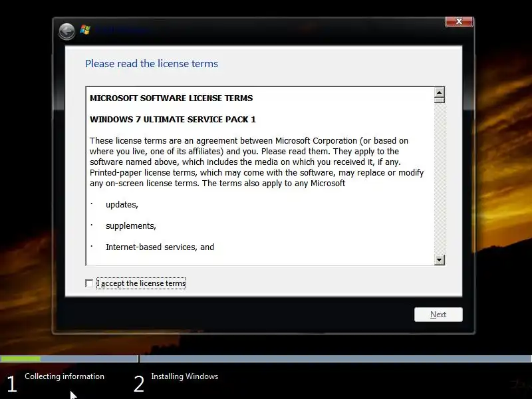Click 'Internet-based services, and' bullet item
Screen dimensions: 532x399
[x=160, y=247]
